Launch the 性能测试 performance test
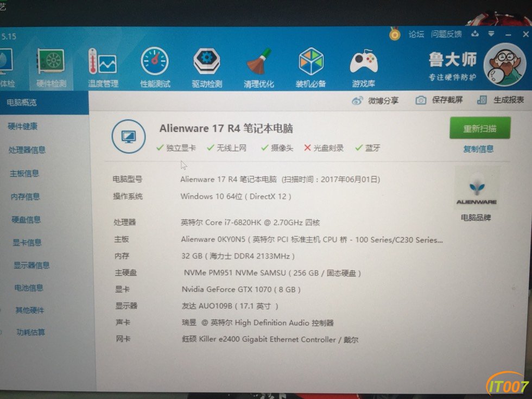The image size is (532, 399). pos(155,68)
